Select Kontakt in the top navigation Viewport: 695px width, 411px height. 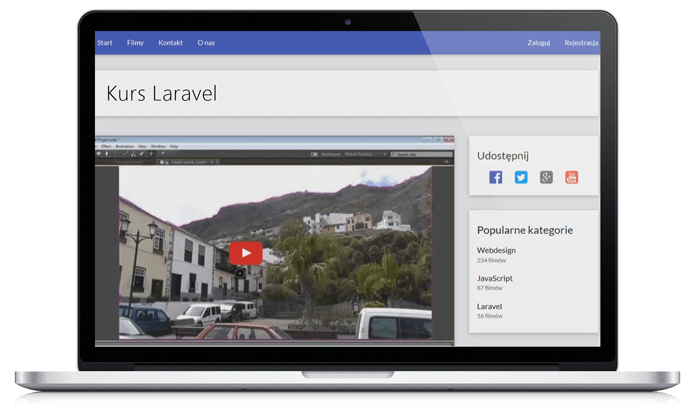(x=170, y=43)
